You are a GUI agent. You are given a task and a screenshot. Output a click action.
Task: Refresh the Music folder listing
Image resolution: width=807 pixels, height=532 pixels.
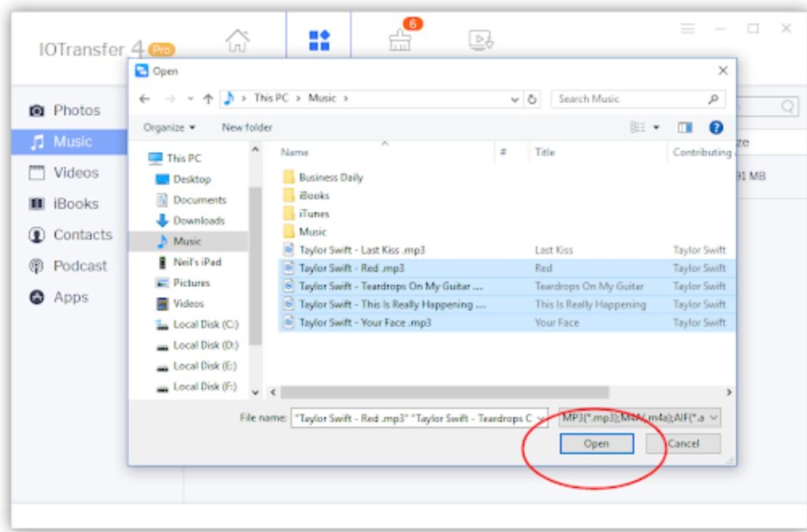[532, 99]
